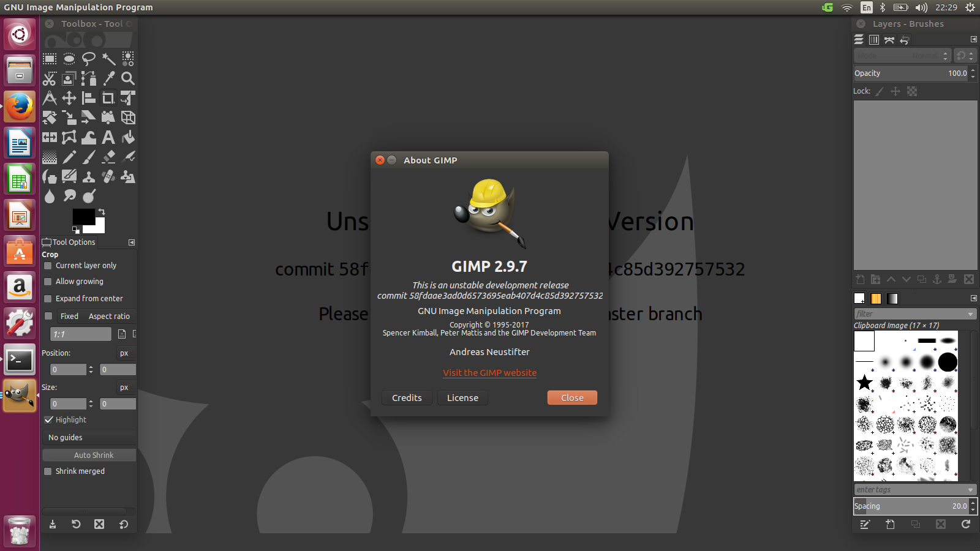Select the Cage Transform tool
The width and height of the screenshot is (980, 551).
tap(69, 137)
